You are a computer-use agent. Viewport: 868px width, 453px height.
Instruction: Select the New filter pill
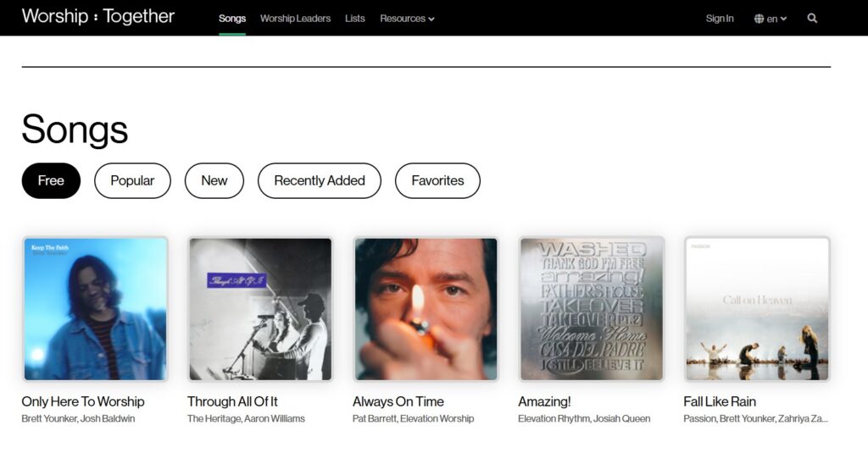click(214, 180)
